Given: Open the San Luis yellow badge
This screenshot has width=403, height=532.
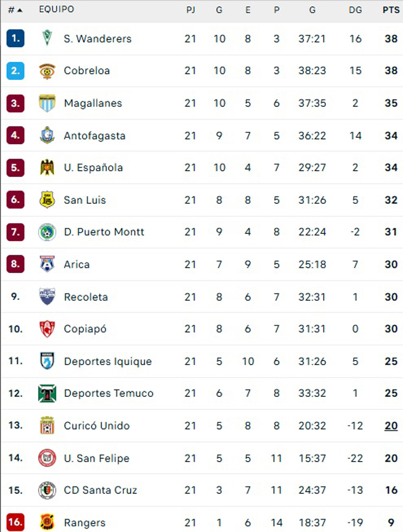Looking at the screenshot, I should 47,200.
